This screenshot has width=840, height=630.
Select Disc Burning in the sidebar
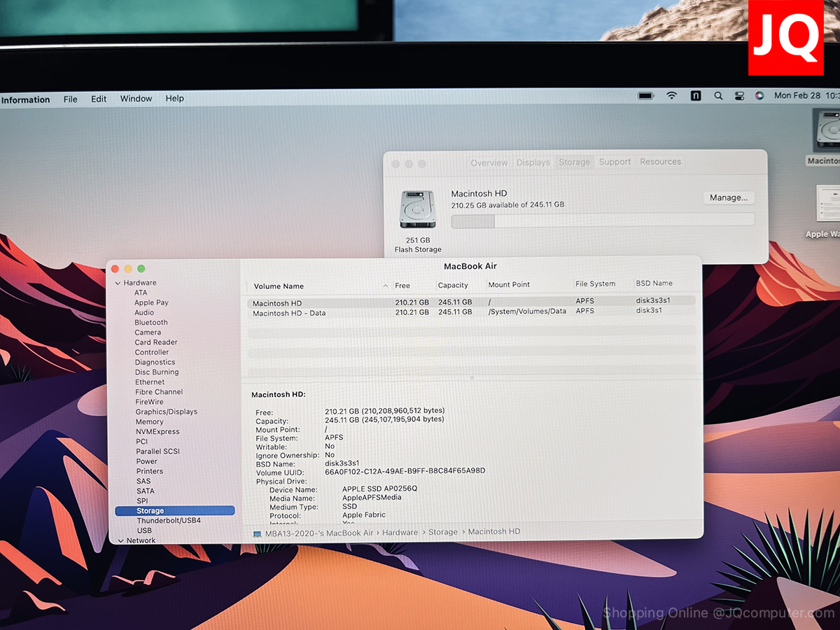[157, 372]
